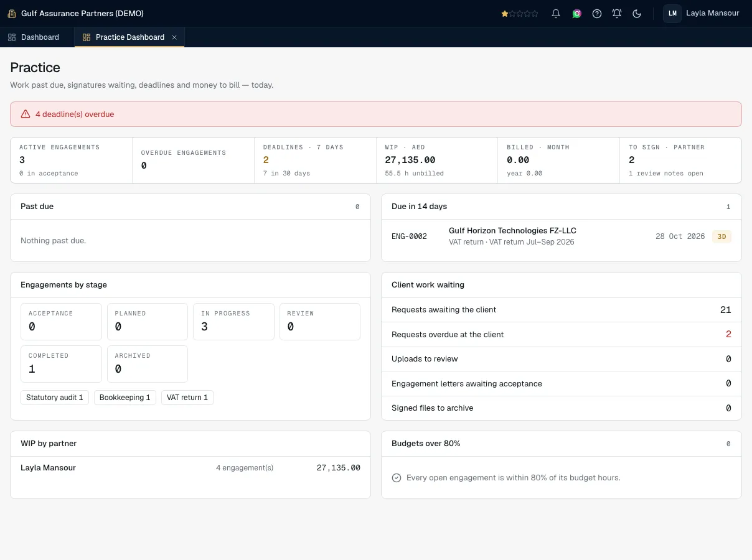The height and width of the screenshot is (560, 752).
Task: Click the VAT return 1 chip
Action: point(187,398)
